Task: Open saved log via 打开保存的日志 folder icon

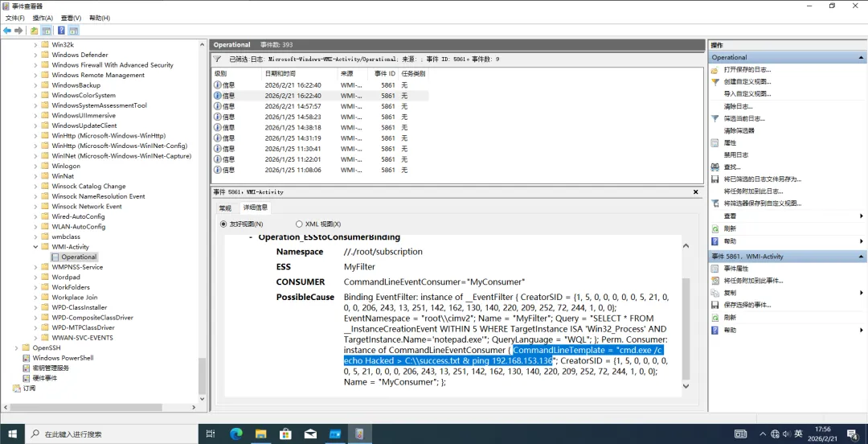Action: point(715,70)
